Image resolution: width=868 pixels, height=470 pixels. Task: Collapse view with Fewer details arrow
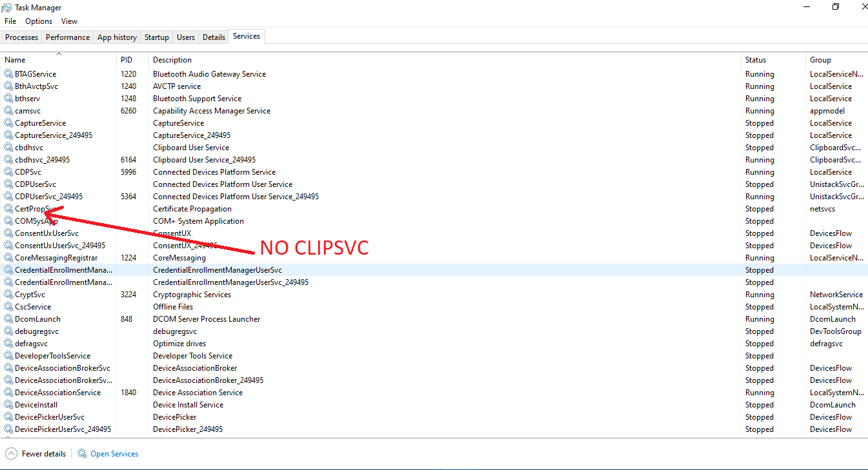11,454
